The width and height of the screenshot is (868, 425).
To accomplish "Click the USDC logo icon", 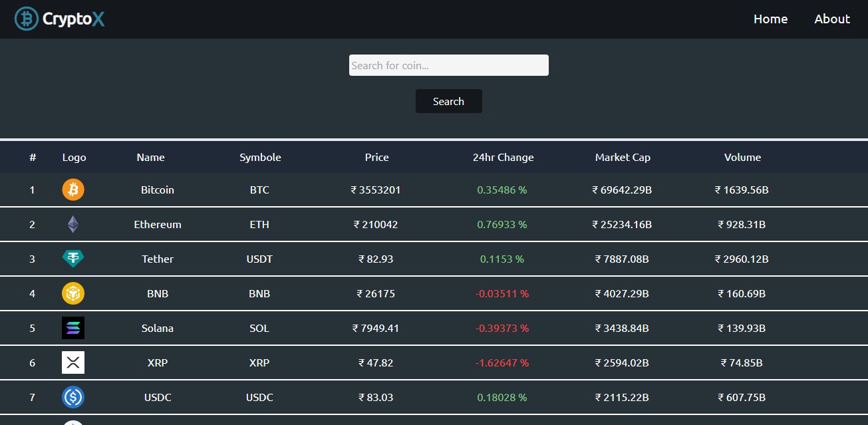I will [x=72, y=397].
